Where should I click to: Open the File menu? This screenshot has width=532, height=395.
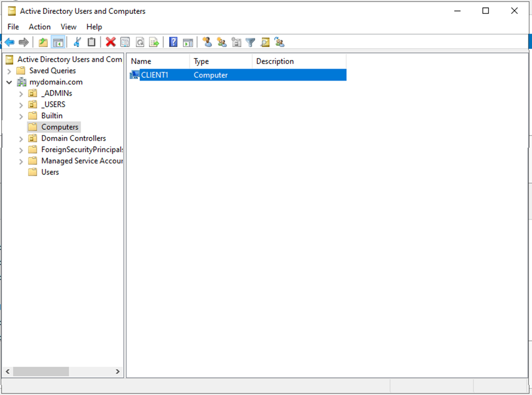coord(13,27)
